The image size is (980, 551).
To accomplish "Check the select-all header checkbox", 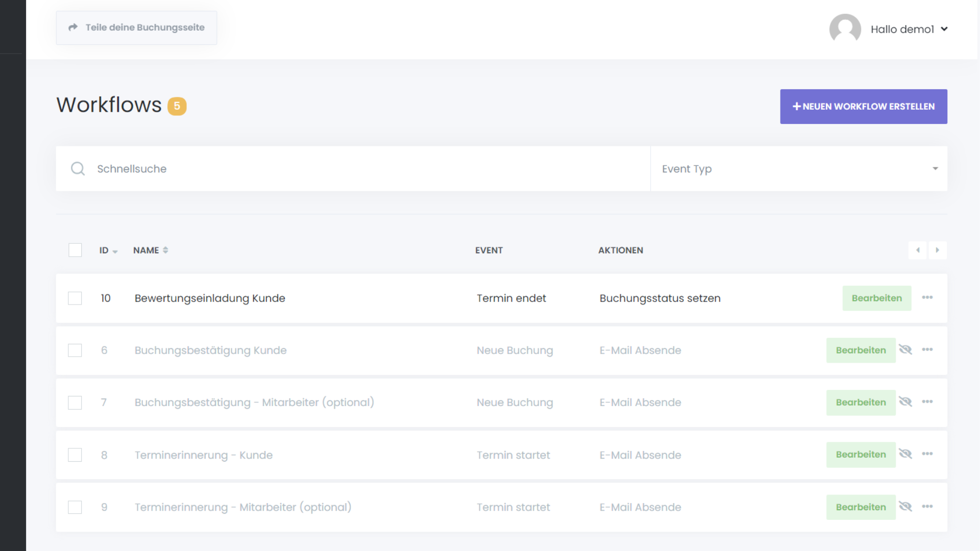I will pyautogui.click(x=75, y=250).
